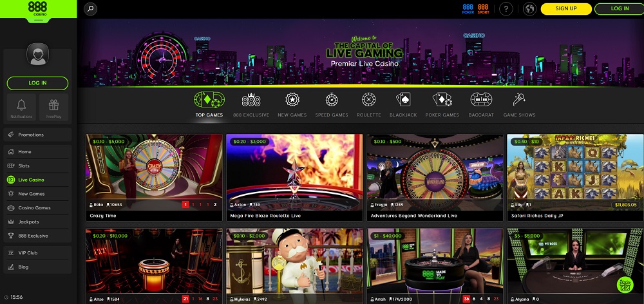Click the $0.20 - $3,000 bet range label
Viewport: 644px width, 304px height.
coord(249,142)
